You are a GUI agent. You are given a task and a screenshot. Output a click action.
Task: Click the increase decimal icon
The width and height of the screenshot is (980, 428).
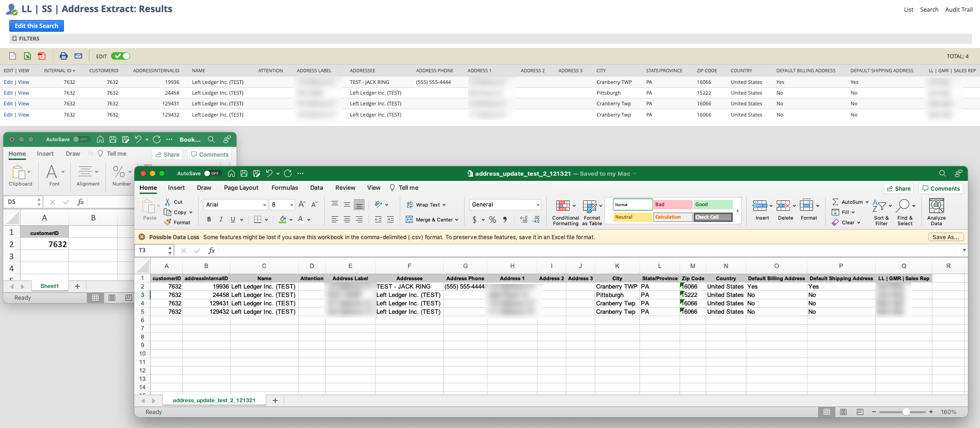point(524,219)
